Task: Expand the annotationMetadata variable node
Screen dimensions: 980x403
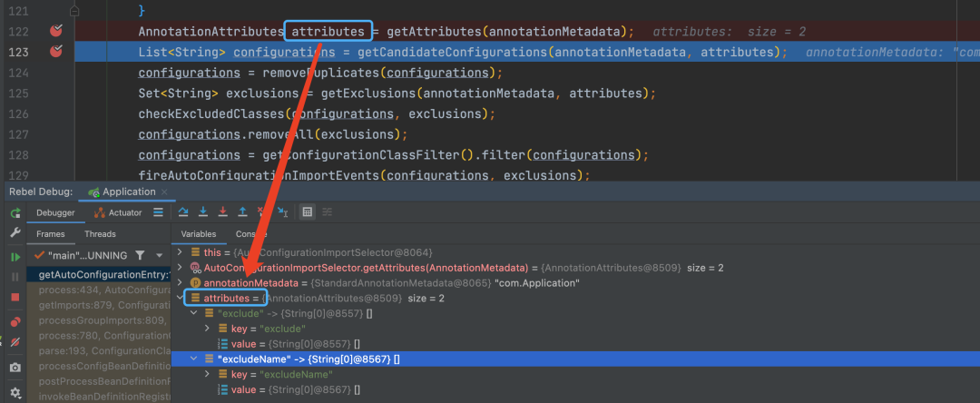Action: pyautogui.click(x=180, y=283)
